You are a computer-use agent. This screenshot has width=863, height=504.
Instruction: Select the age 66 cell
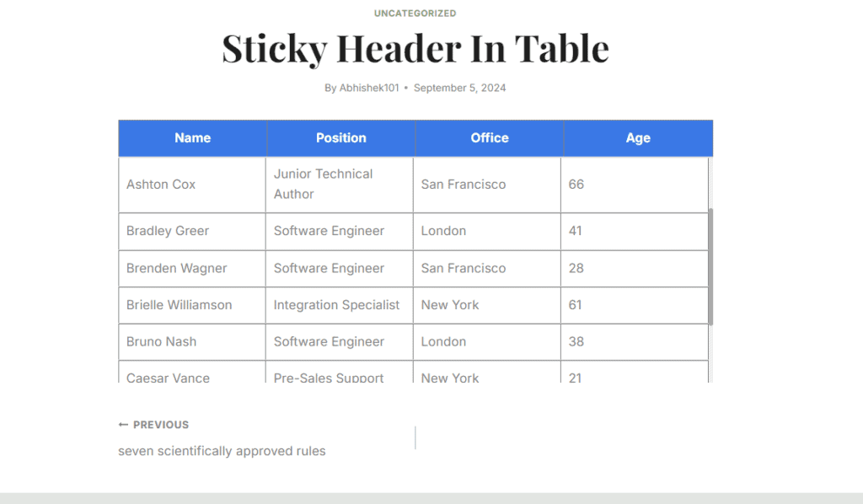pyautogui.click(x=635, y=185)
